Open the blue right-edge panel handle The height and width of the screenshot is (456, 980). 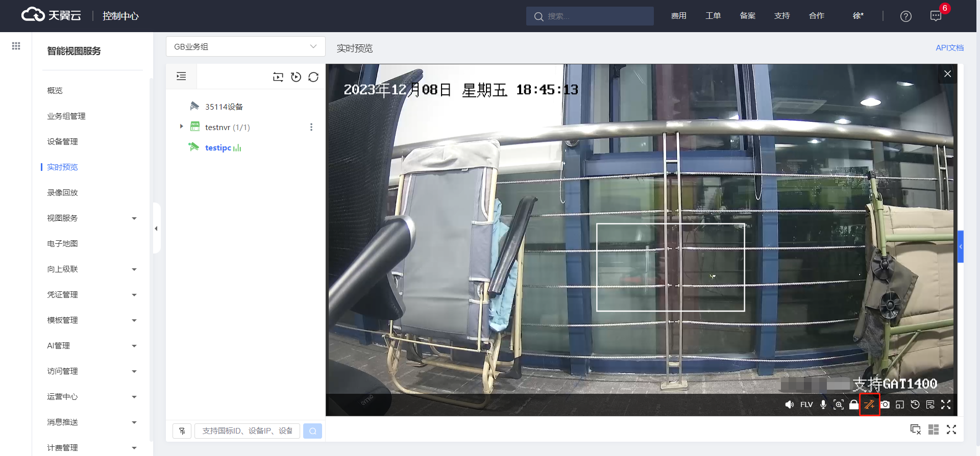(961, 246)
